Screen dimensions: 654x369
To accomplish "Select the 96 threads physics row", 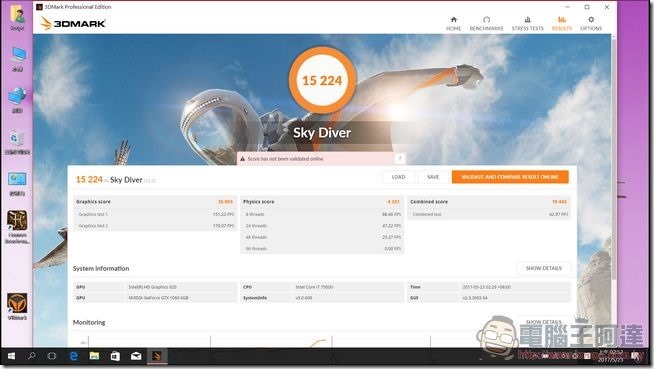I will tap(322, 249).
